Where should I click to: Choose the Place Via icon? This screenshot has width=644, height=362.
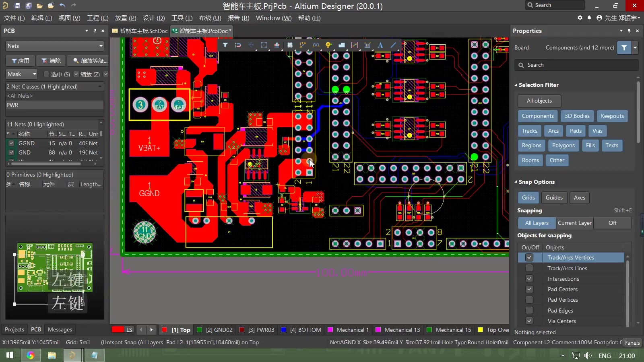328,45
